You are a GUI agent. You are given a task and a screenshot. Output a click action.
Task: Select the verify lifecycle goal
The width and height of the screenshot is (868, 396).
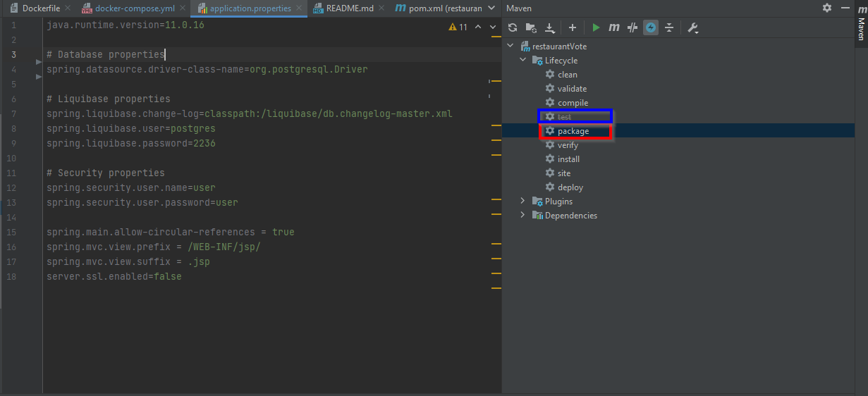click(x=568, y=145)
